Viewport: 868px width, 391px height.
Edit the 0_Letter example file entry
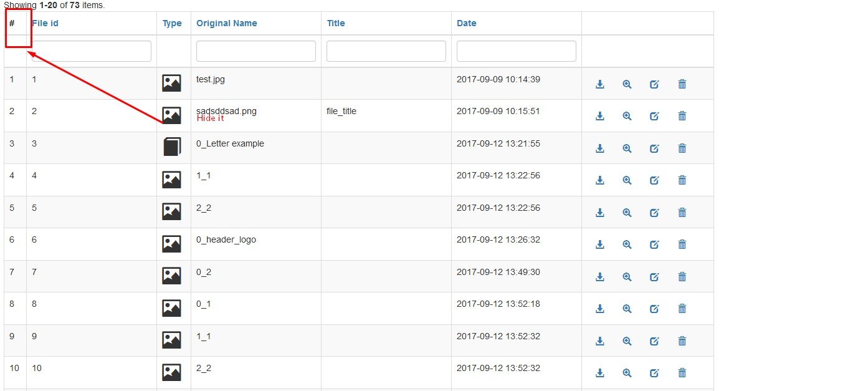654,148
